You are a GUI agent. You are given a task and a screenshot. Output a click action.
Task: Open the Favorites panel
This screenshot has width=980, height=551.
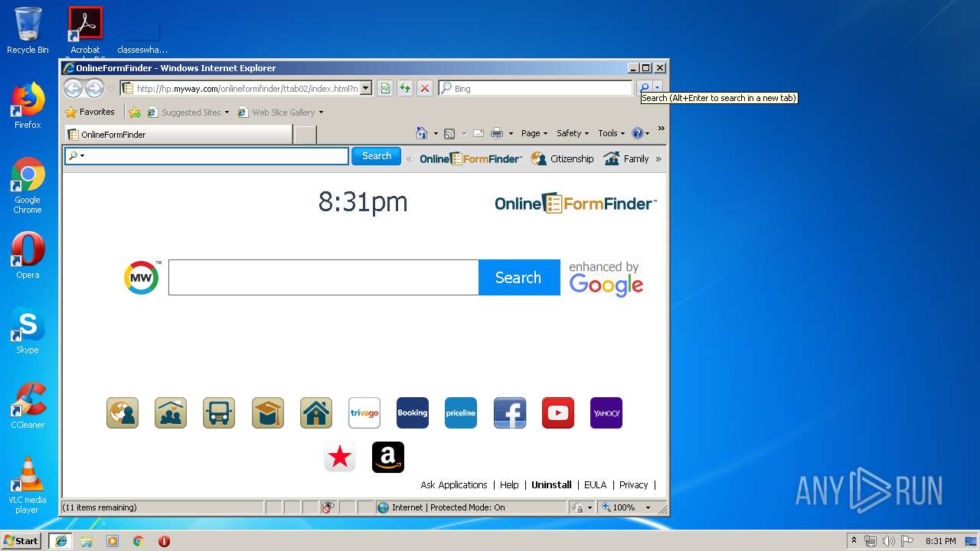(x=90, y=112)
